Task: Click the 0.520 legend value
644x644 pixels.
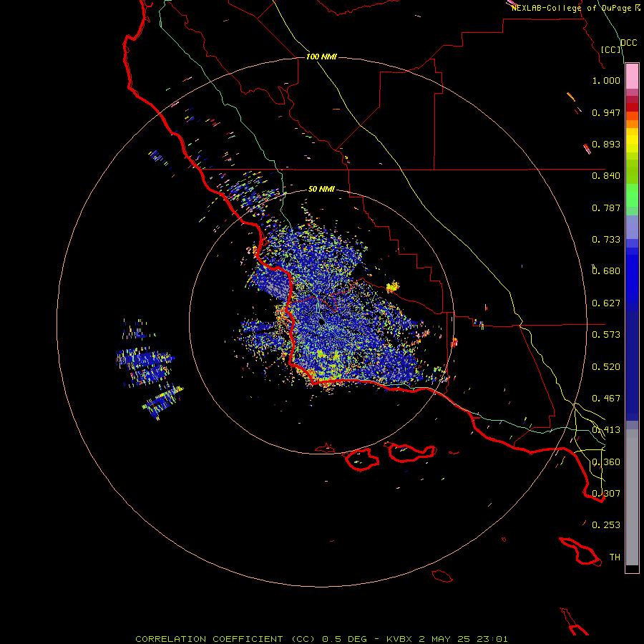Action: tap(606, 367)
